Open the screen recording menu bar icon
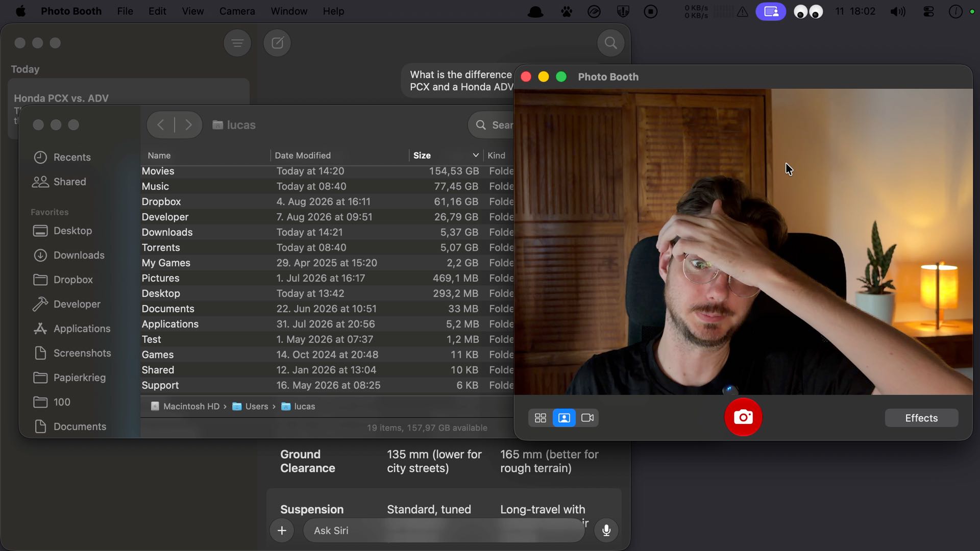Viewport: 980px width, 551px height. [x=651, y=11]
